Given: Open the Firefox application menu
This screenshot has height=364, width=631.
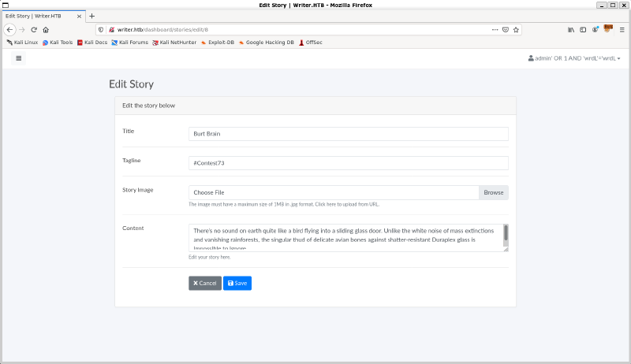Looking at the screenshot, I should 621,29.
